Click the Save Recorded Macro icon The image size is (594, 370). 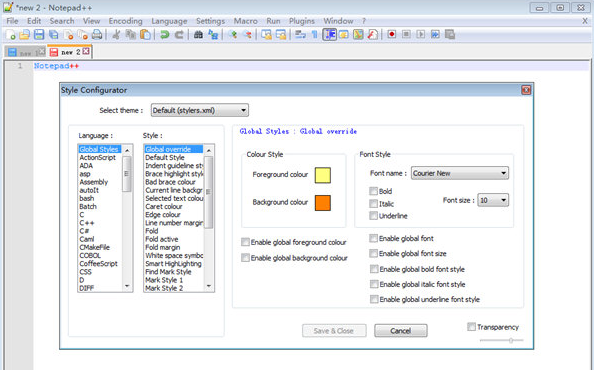pyautogui.click(x=450, y=34)
